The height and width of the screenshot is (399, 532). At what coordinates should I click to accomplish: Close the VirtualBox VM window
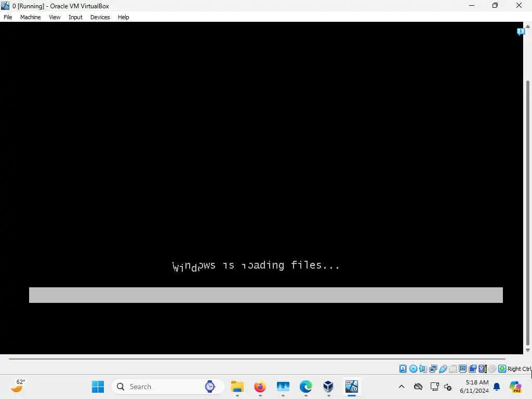point(519,5)
